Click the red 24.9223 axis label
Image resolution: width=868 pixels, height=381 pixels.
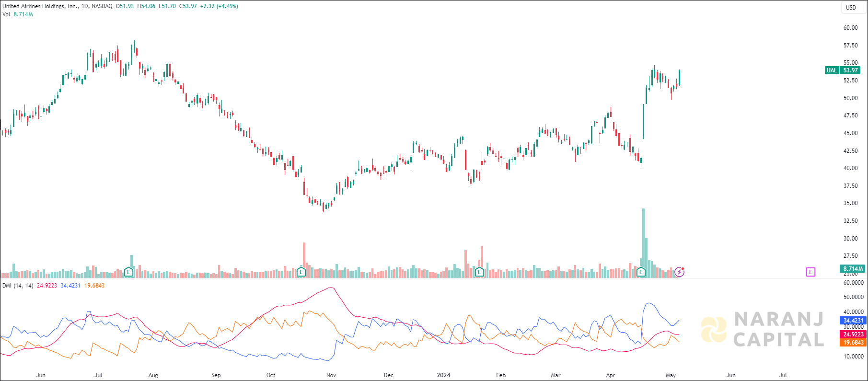tap(853, 335)
